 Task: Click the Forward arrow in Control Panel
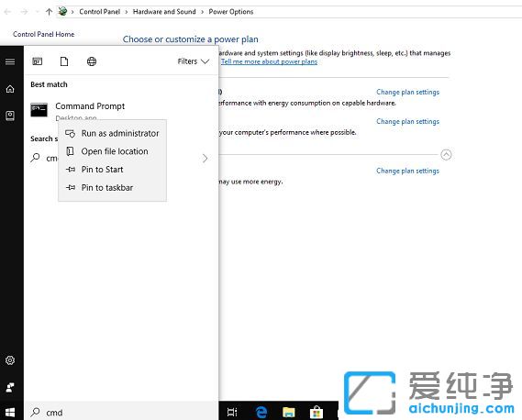tap(24, 12)
